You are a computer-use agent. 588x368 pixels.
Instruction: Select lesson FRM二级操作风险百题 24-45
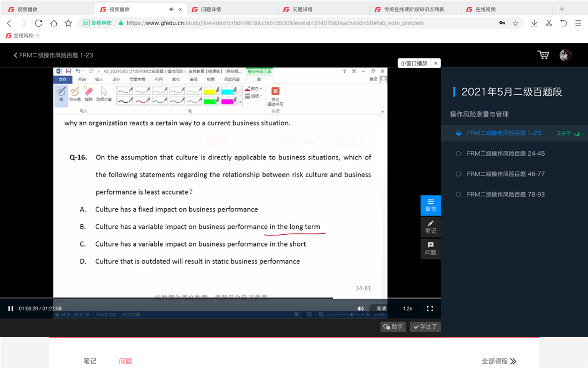point(506,154)
